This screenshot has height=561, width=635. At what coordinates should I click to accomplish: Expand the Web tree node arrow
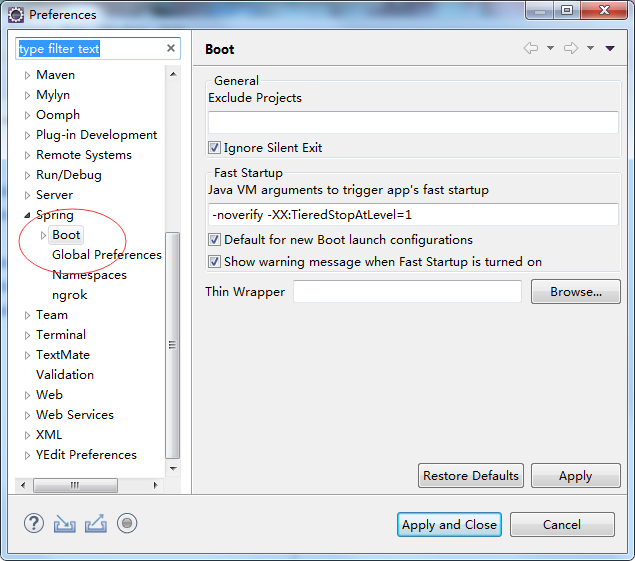coord(27,395)
